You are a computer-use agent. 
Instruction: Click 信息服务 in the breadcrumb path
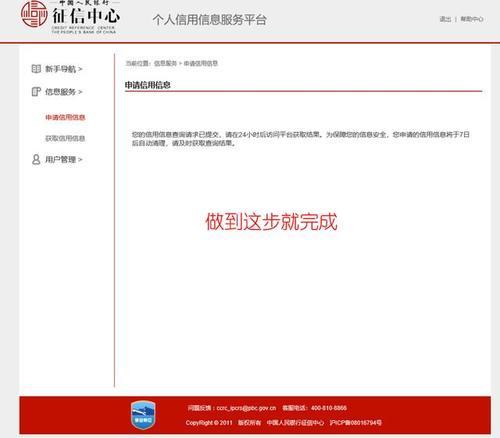(x=165, y=63)
